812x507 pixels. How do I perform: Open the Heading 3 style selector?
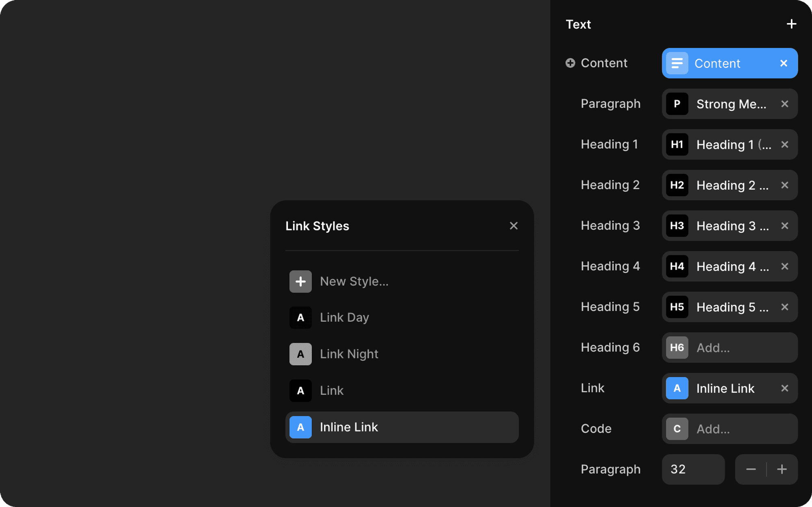pyautogui.click(x=729, y=226)
